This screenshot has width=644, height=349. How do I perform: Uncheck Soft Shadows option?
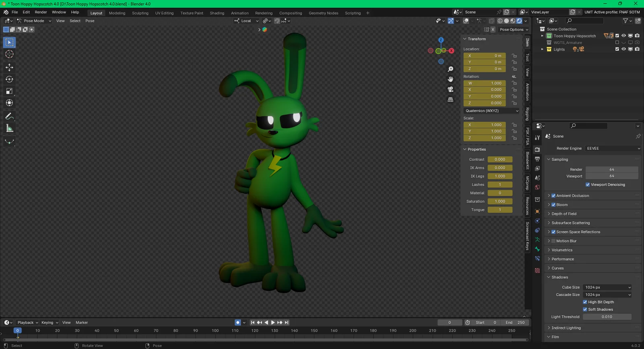[x=585, y=310]
